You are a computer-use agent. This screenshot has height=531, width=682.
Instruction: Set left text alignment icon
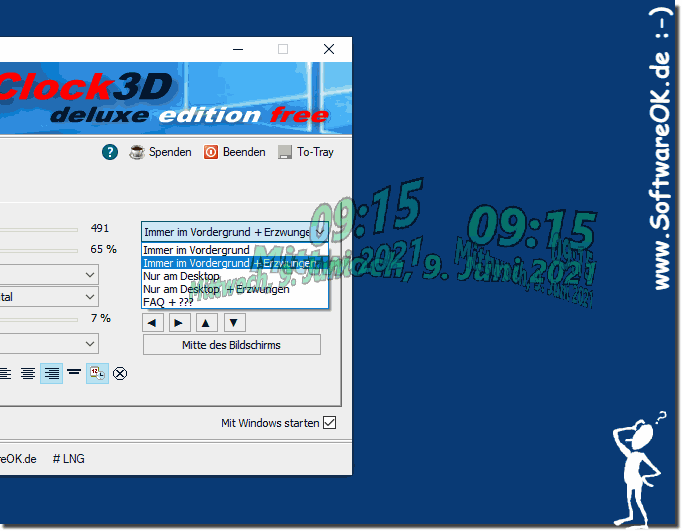[x=5, y=374]
